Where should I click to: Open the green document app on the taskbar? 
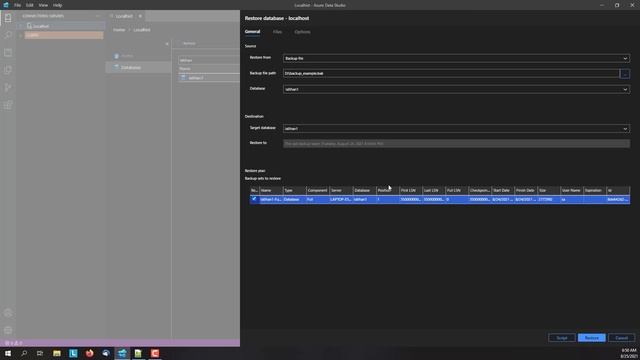(x=138, y=353)
